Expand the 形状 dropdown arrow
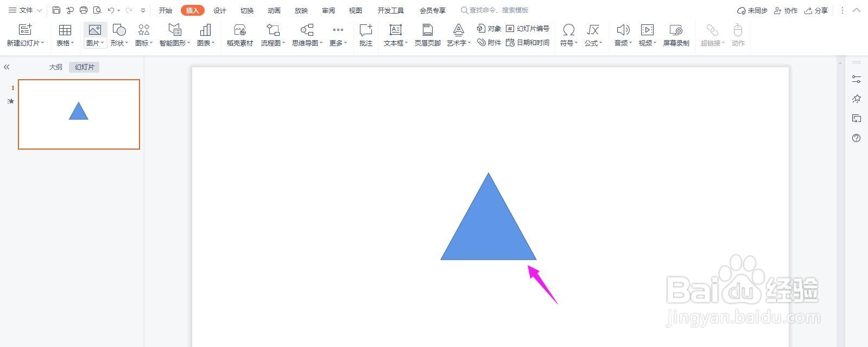 (x=126, y=43)
